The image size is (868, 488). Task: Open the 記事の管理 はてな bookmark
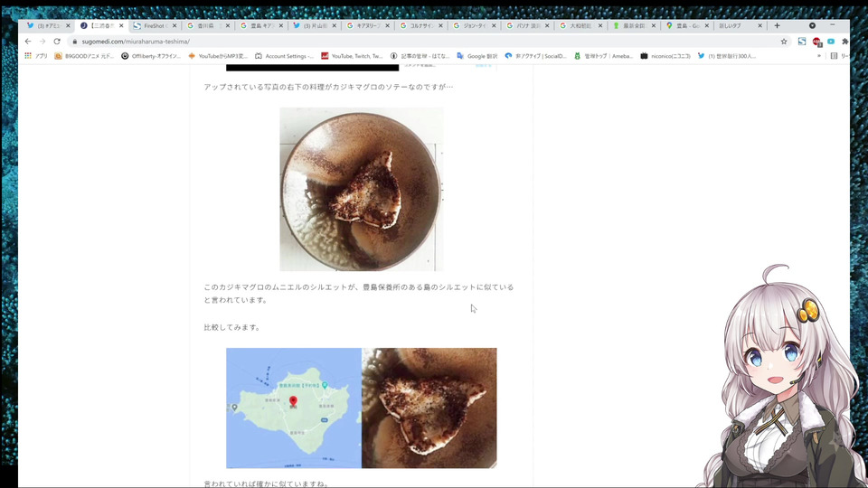point(420,56)
